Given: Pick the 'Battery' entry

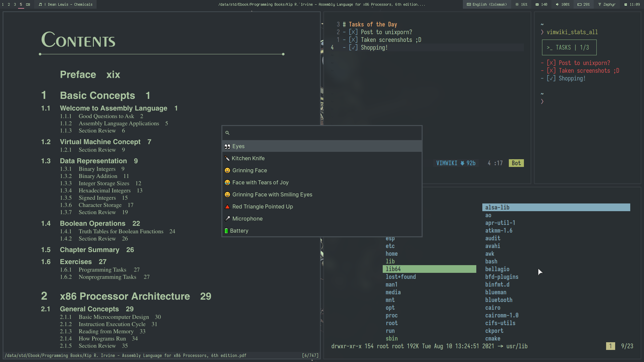Looking at the screenshot, I should (x=322, y=231).
